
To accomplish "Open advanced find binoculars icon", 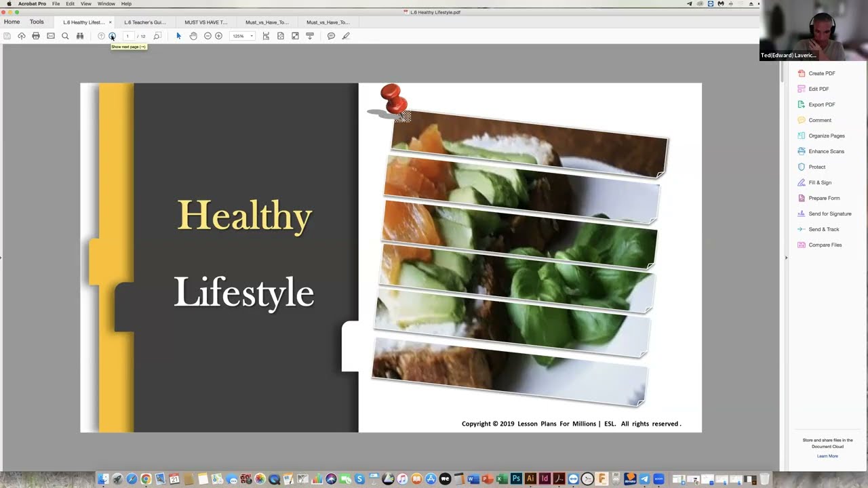I will click(x=80, y=36).
